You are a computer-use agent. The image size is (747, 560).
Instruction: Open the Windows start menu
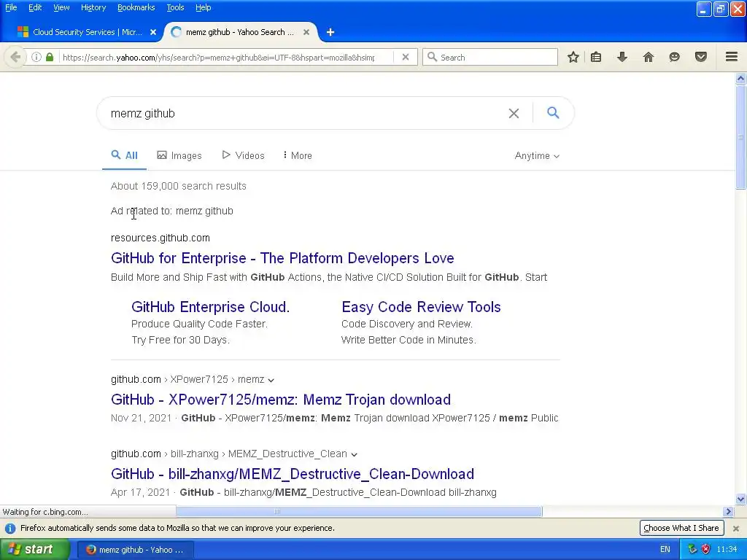35,550
